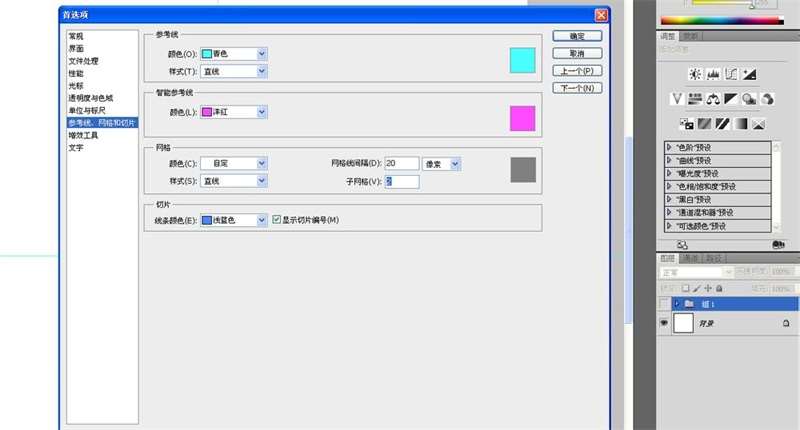Select the Curves adjustment icon
This screenshot has width=800, height=430.
[731, 74]
